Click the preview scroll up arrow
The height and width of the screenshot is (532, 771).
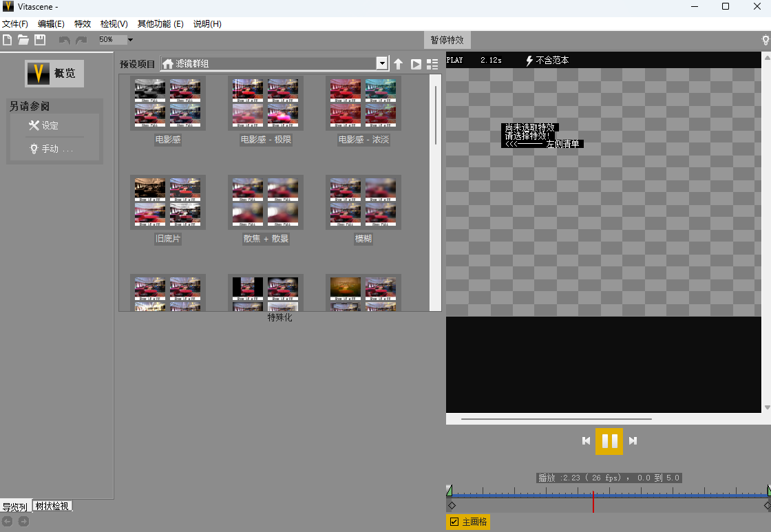click(x=767, y=58)
